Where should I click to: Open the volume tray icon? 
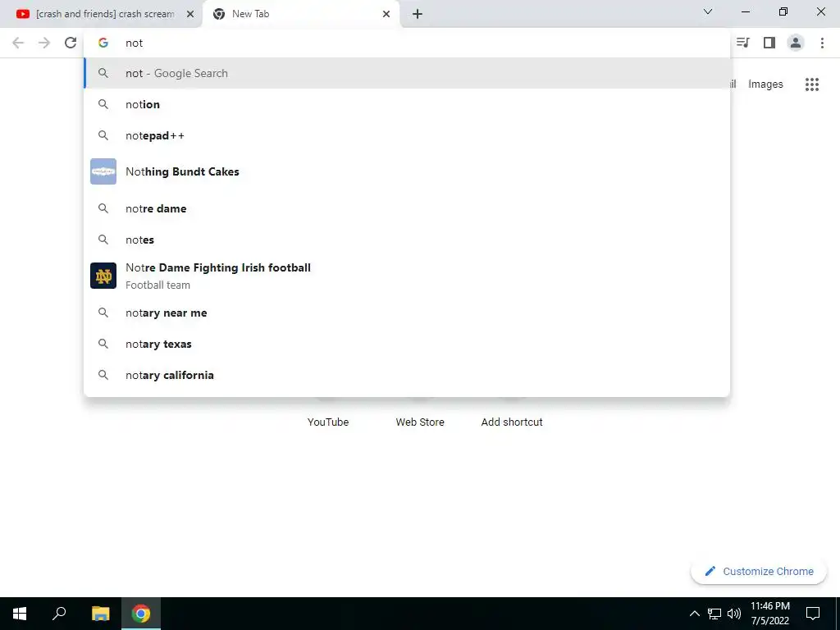pos(734,614)
